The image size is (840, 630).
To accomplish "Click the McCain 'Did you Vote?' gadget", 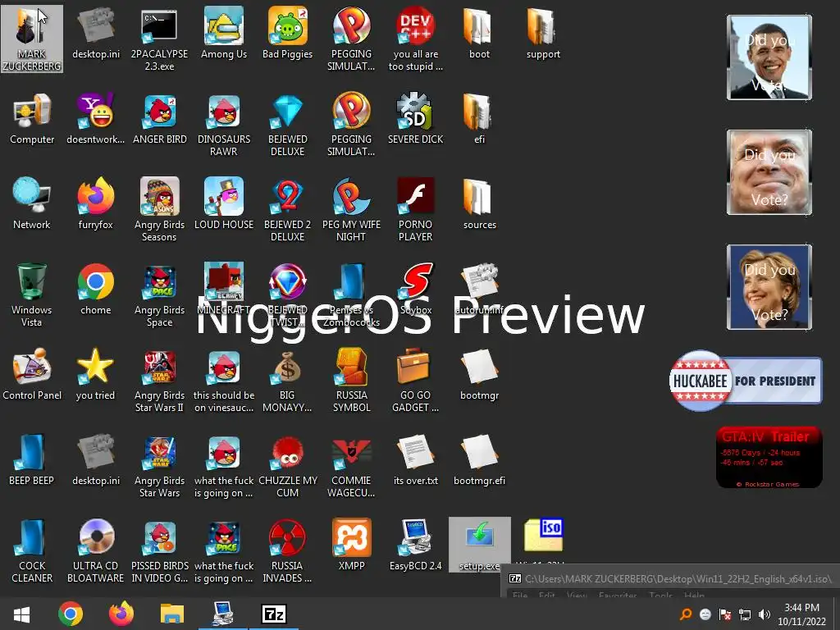I will (769, 172).
